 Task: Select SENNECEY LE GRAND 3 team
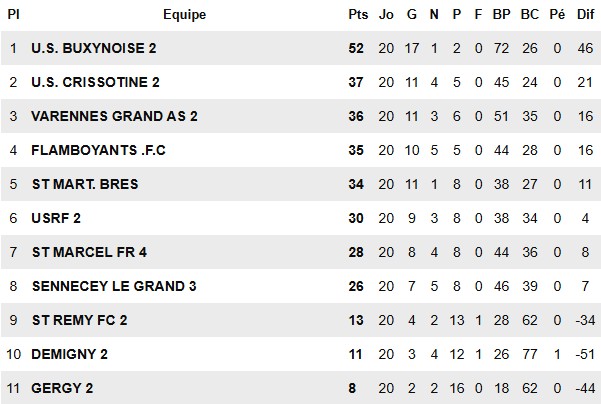click(114, 286)
